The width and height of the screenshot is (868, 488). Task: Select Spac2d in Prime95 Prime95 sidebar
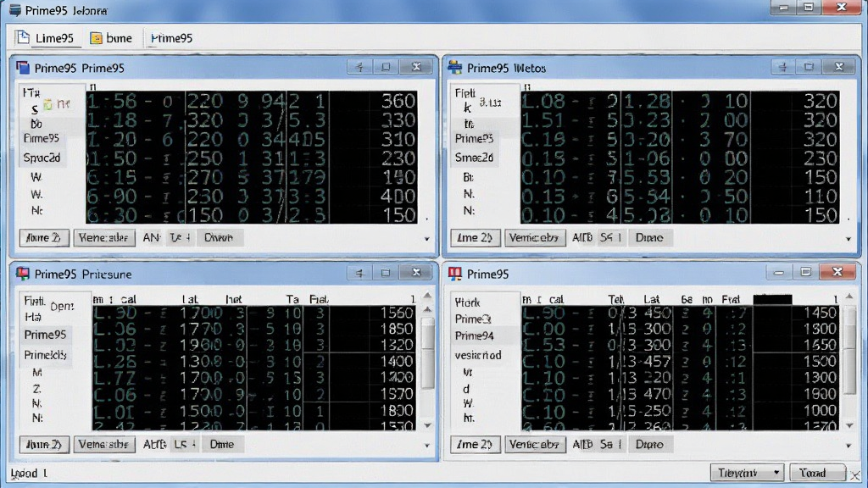tap(42, 158)
